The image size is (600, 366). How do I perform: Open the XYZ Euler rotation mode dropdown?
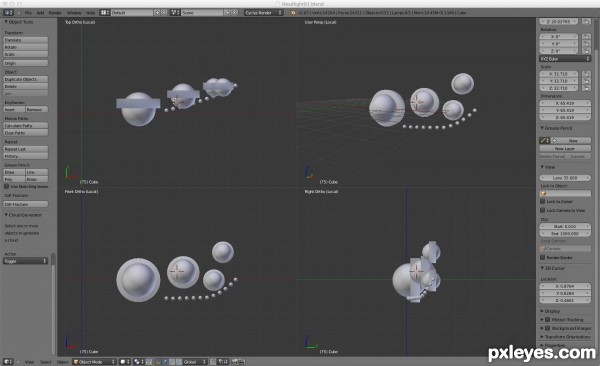pos(565,59)
